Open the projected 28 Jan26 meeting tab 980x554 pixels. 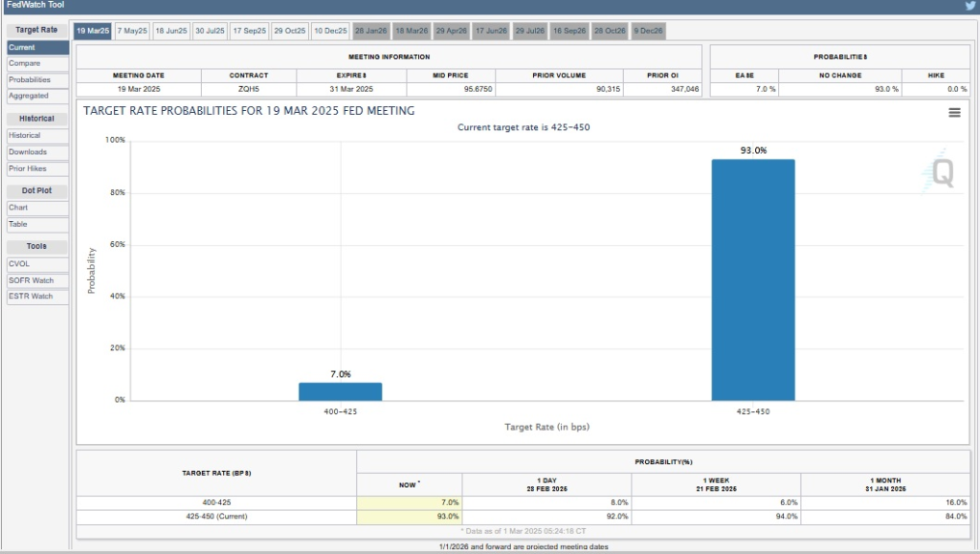tap(371, 31)
